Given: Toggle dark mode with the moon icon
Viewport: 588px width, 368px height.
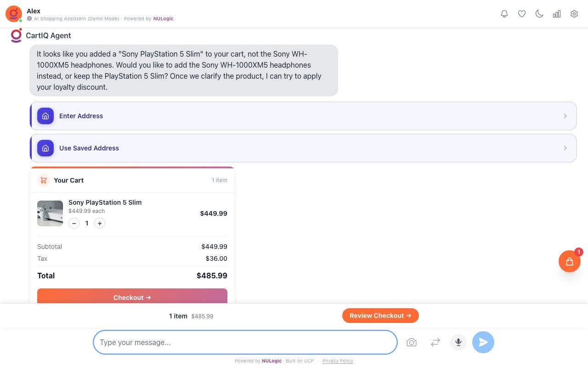Looking at the screenshot, I should (x=539, y=14).
